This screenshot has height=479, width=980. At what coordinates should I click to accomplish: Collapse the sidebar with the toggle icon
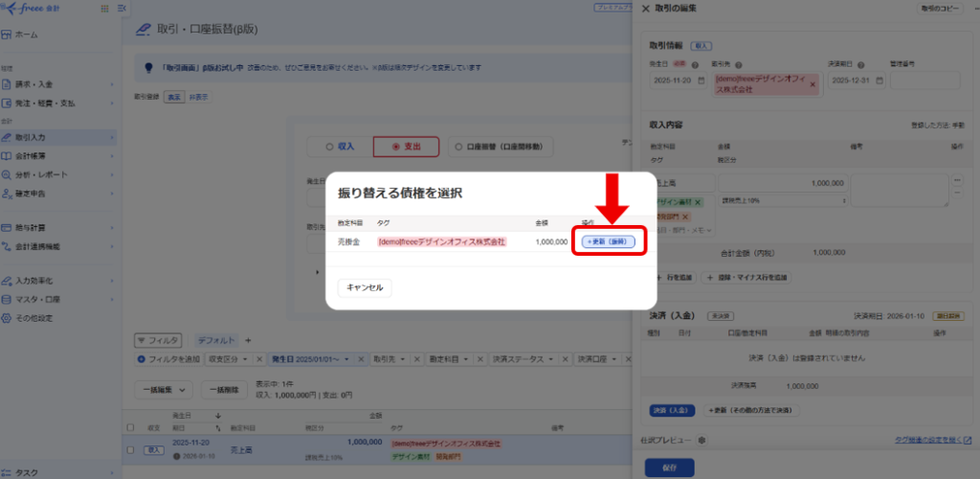(x=122, y=9)
